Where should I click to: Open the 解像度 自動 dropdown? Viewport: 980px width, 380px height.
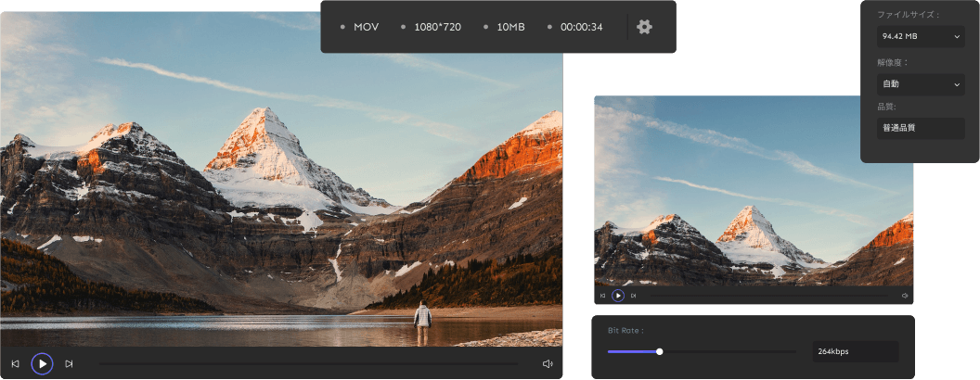(x=921, y=84)
